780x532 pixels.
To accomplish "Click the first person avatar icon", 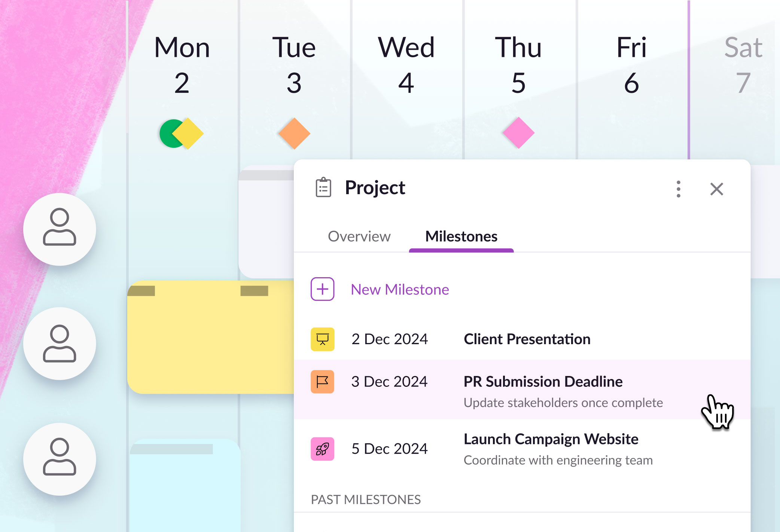I will click(60, 229).
